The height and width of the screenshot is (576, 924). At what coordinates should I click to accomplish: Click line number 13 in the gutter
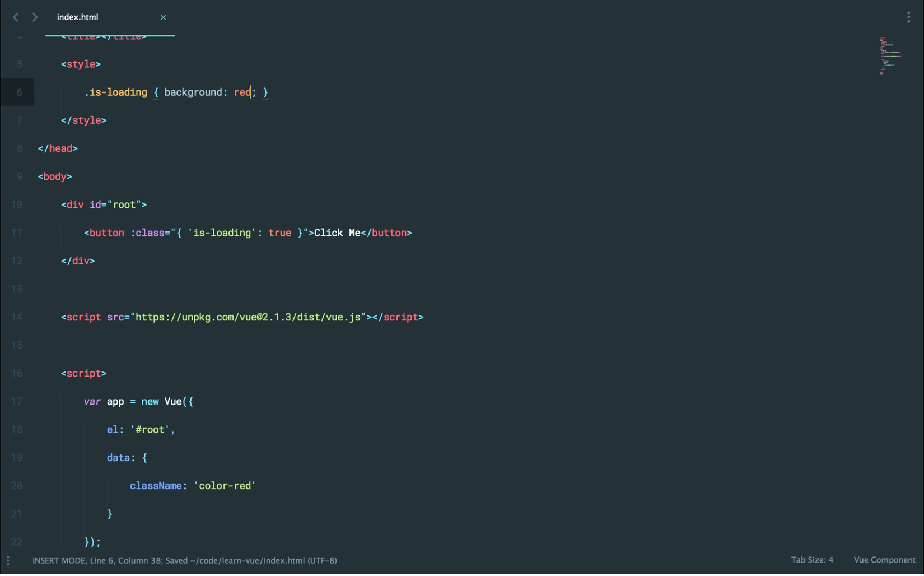coord(17,289)
